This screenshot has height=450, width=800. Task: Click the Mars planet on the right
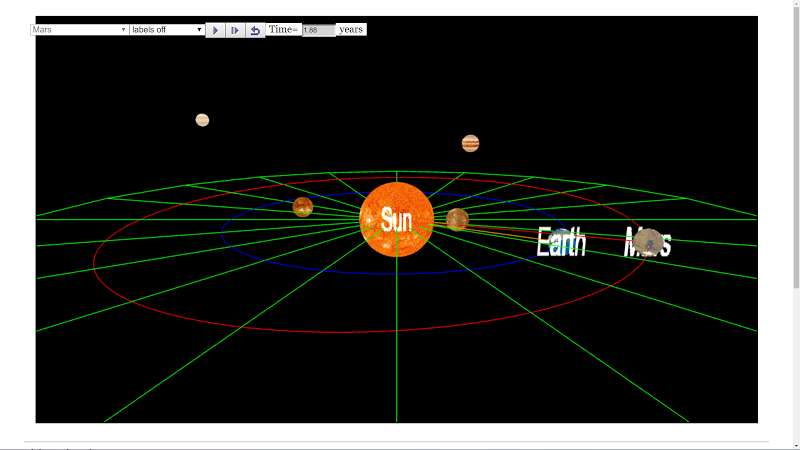coord(651,241)
